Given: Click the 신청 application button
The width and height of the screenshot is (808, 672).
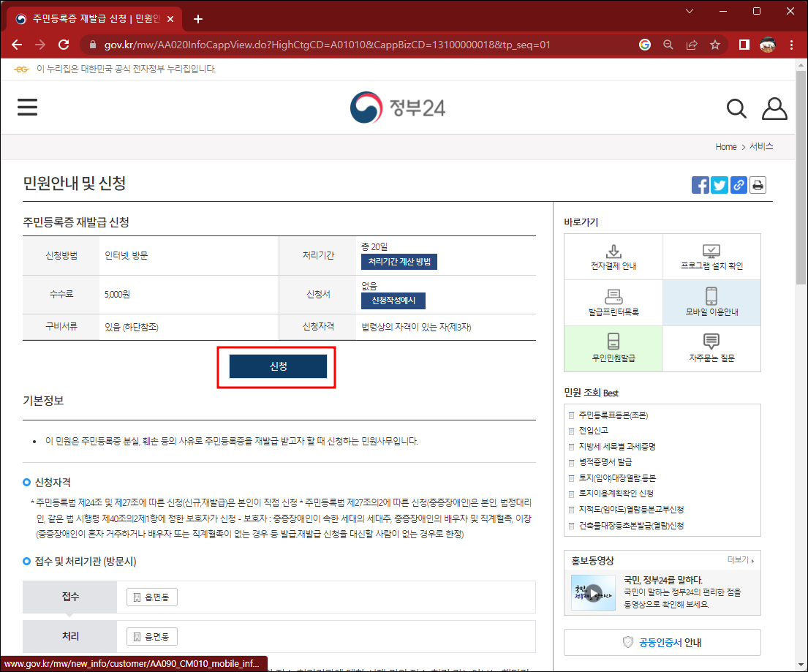Looking at the screenshot, I should point(276,366).
